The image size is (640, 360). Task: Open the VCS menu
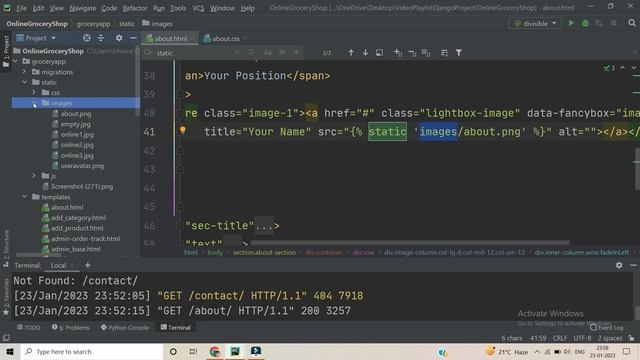click(198, 8)
